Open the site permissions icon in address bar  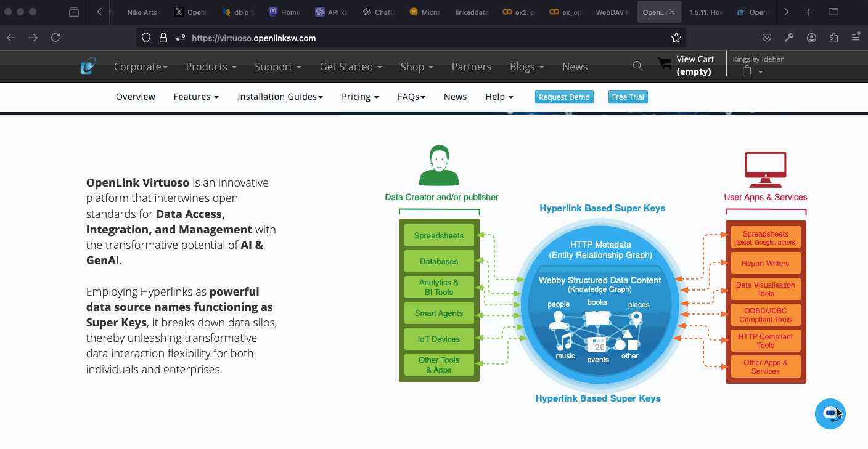(x=181, y=38)
